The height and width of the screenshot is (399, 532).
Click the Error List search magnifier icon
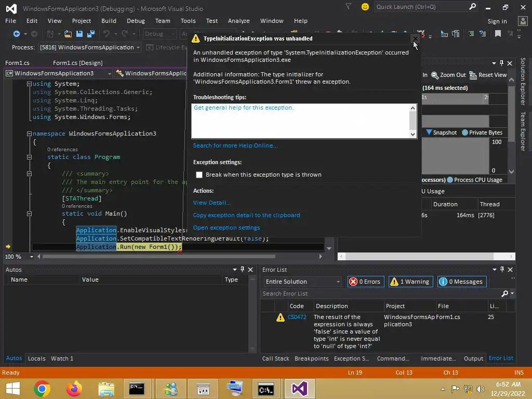[505, 294]
